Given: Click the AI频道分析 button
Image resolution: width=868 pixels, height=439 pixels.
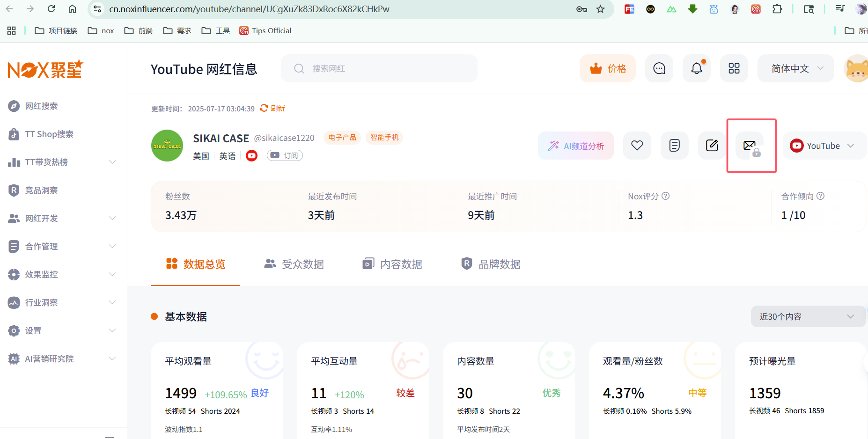Looking at the screenshot, I should coord(576,146).
